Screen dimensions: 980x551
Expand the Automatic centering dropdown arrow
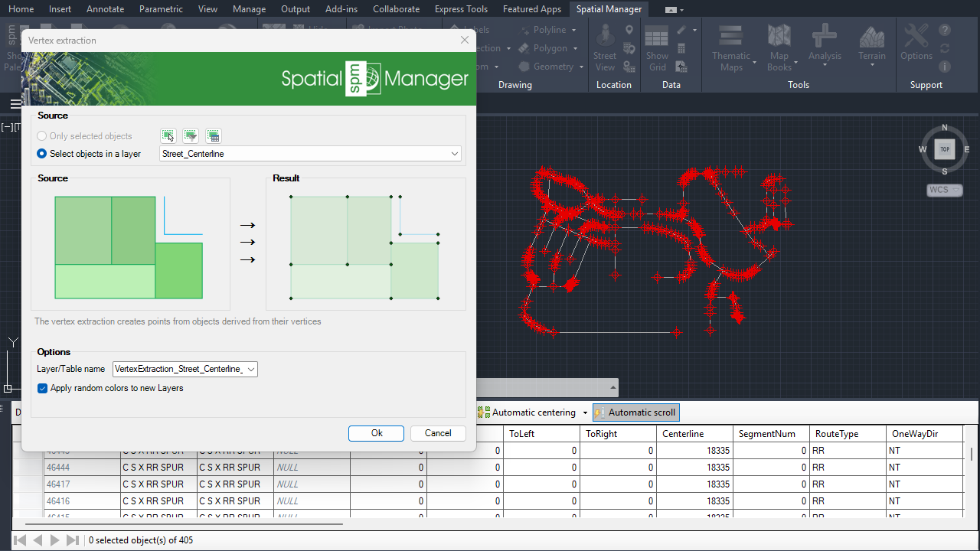click(x=585, y=412)
